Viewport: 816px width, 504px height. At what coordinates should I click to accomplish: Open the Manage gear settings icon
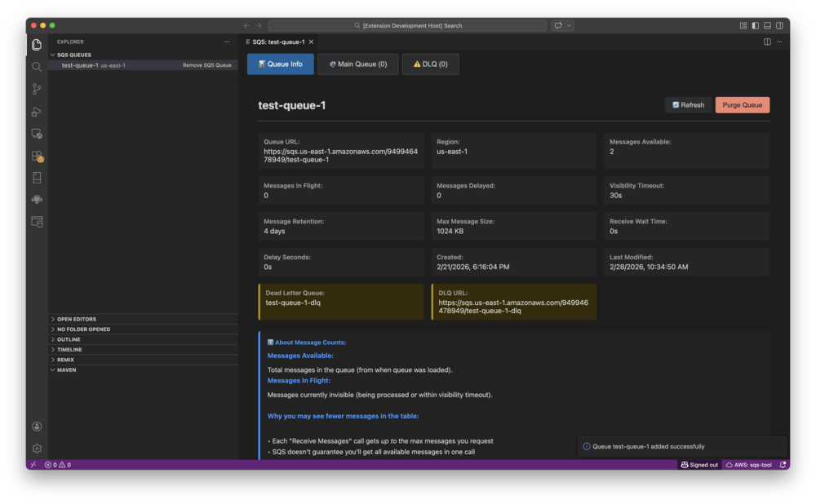tap(37, 449)
